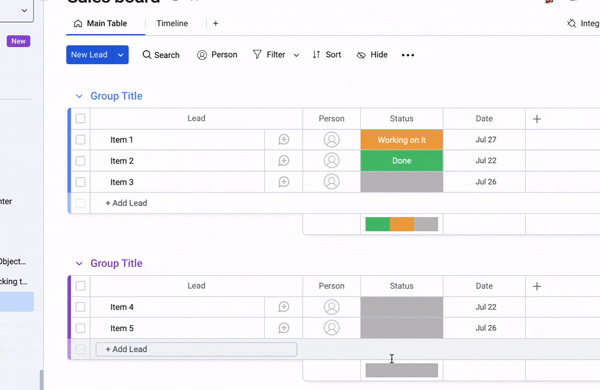Click the purple New badge in sidebar
The width and height of the screenshot is (600, 390).
pyautogui.click(x=18, y=41)
